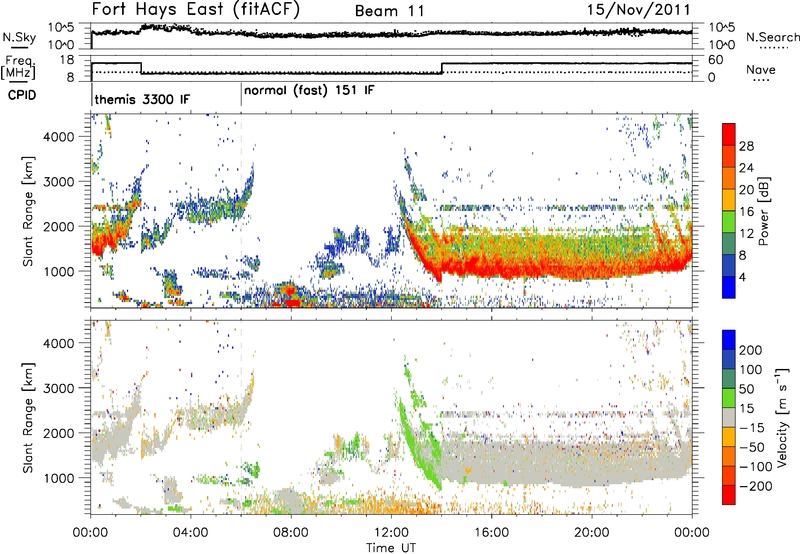Click the Power colorbar tick '28'
Image resolution: width=800 pixels, height=554 pixels.
pos(746,146)
